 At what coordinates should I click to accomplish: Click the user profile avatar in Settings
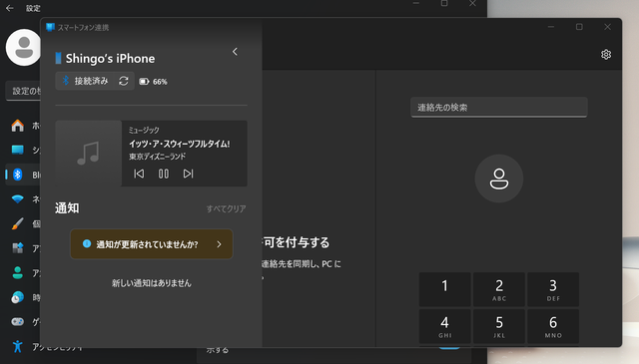(x=23, y=47)
